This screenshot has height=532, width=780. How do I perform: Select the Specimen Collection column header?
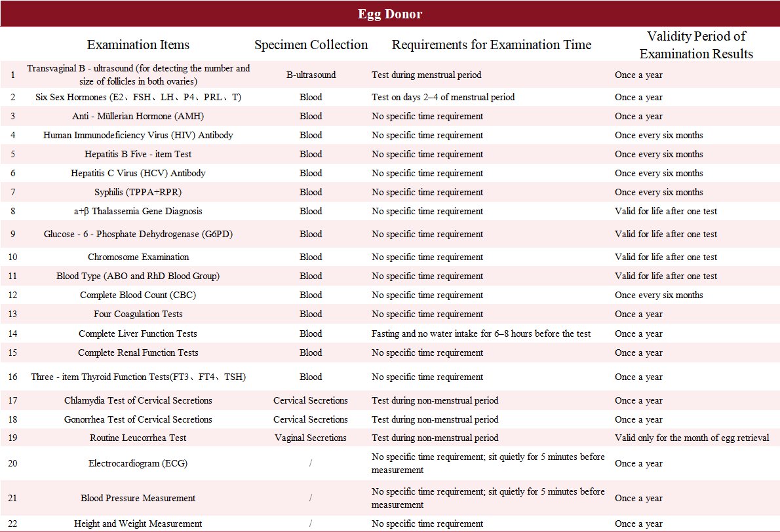[x=311, y=45]
